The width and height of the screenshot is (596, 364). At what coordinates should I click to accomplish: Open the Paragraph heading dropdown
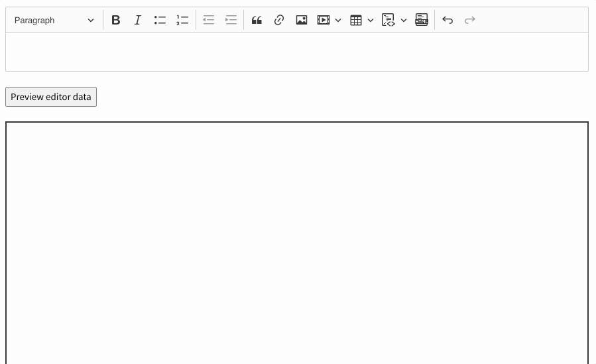54,20
